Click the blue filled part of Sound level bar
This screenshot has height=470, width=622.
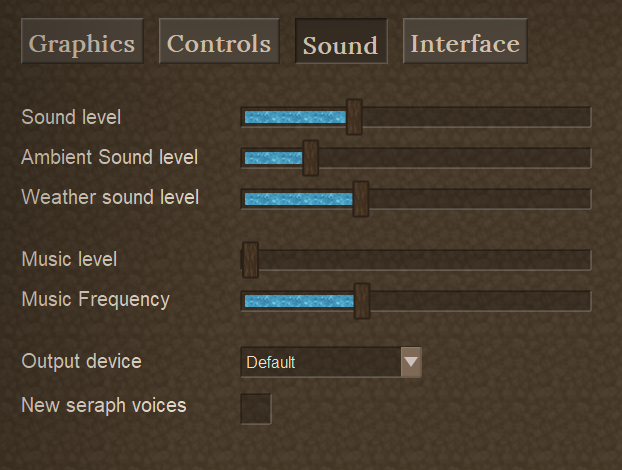click(x=295, y=117)
